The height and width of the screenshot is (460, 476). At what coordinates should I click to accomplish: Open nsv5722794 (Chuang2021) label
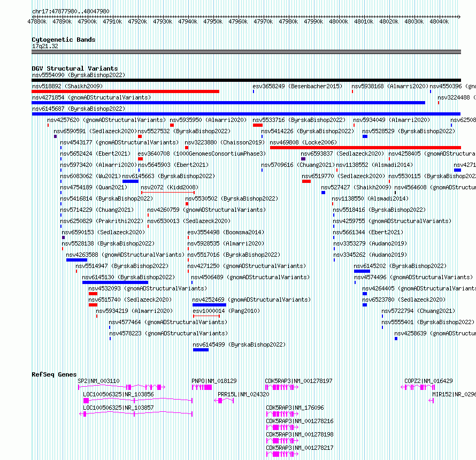click(x=418, y=311)
